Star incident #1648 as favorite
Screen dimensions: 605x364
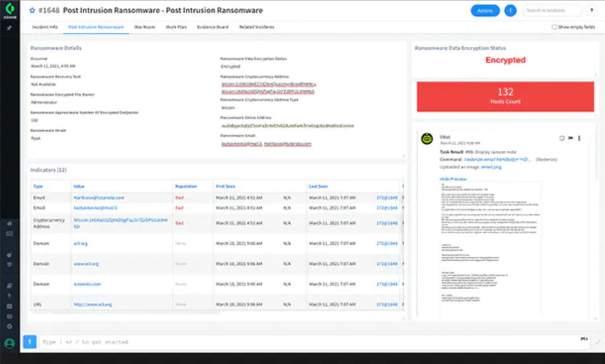[32, 11]
